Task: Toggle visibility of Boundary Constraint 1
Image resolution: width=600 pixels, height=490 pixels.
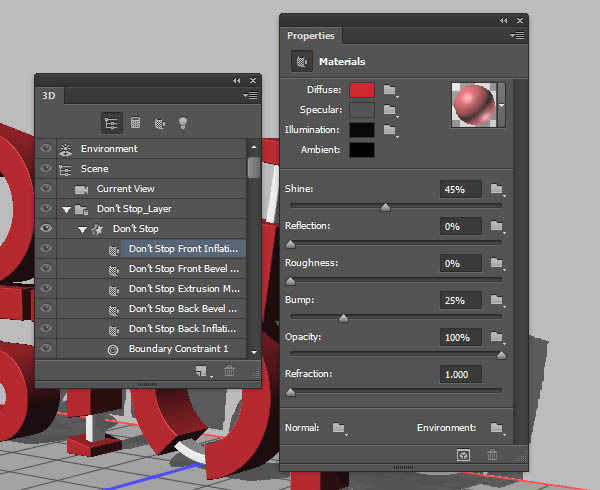Action: click(x=46, y=348)
